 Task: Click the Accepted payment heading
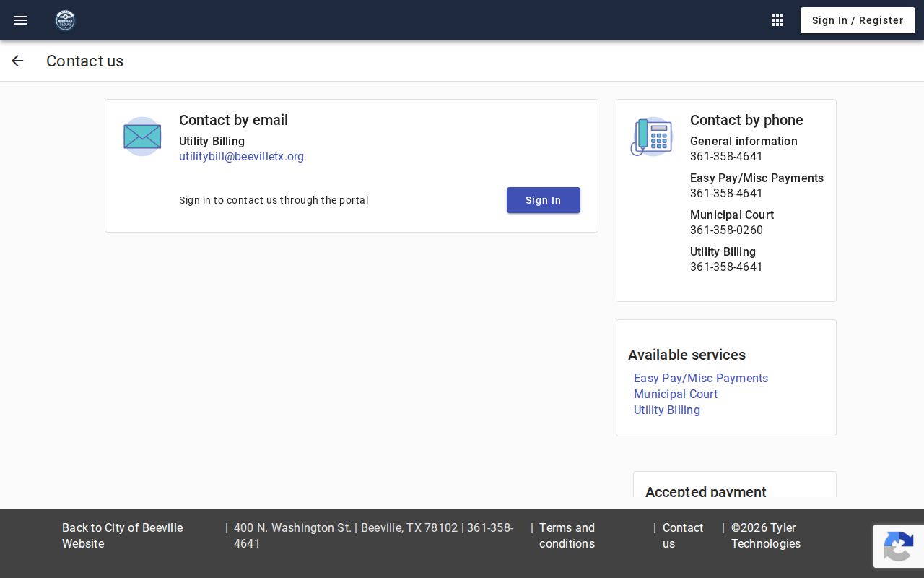point(705,491)
